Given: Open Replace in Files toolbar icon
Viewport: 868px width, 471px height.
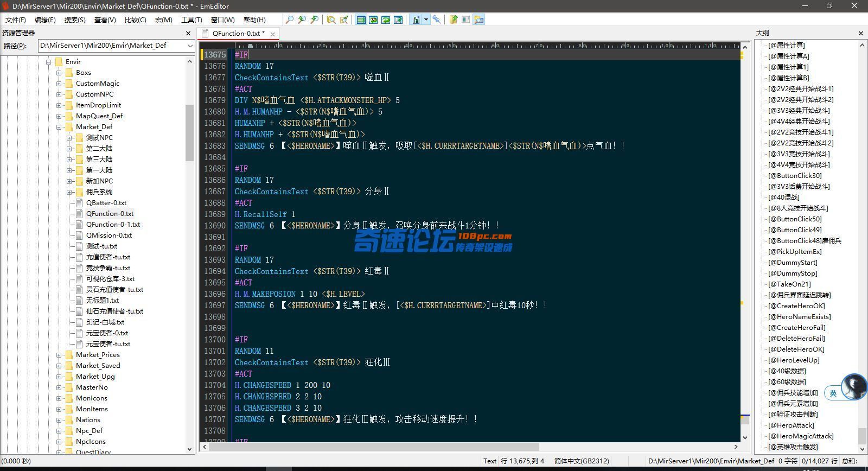Looking at the screenshot, I should point(344,20).
